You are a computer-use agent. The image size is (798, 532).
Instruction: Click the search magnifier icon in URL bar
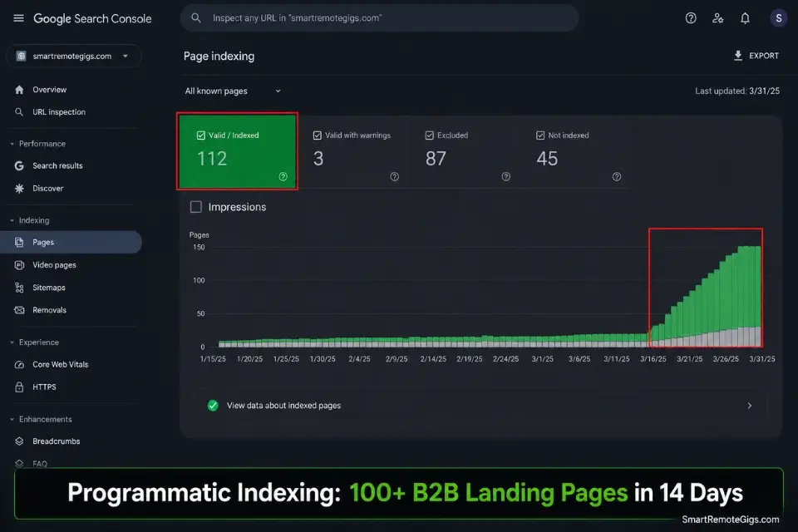click(196, 17)
